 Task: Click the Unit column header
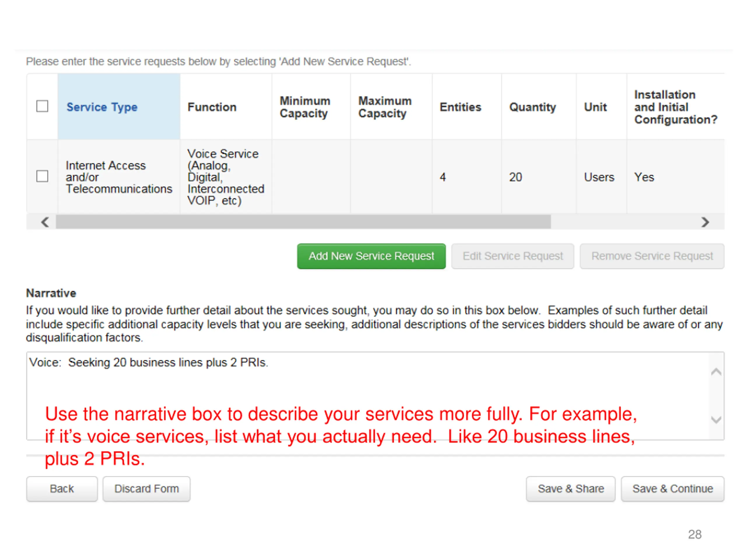601,107
